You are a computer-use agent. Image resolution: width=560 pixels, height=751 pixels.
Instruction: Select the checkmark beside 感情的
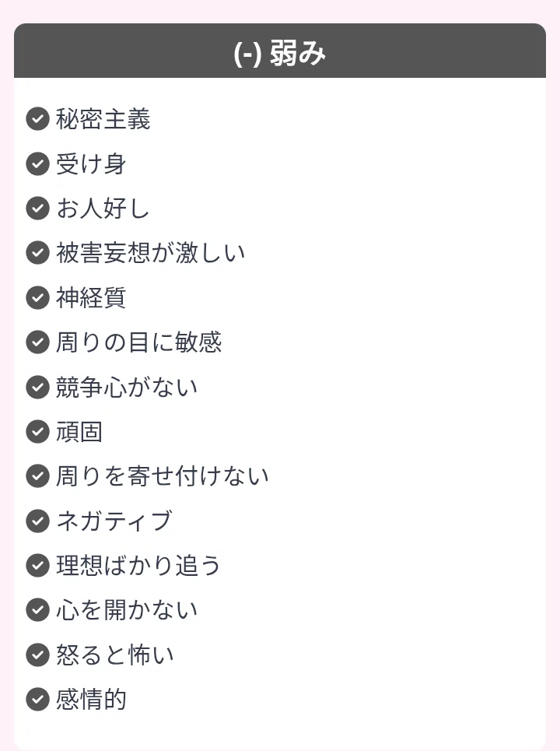tap(38, 700)
